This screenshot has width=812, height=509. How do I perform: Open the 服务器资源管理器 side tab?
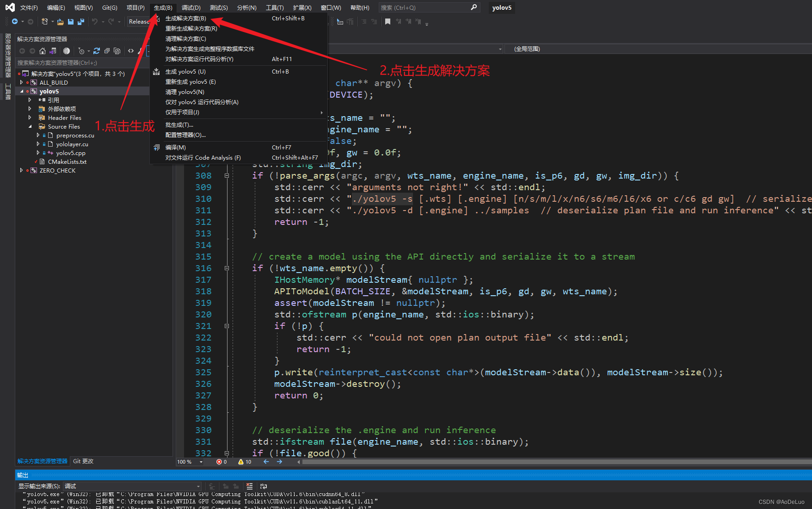pos(8,56)
